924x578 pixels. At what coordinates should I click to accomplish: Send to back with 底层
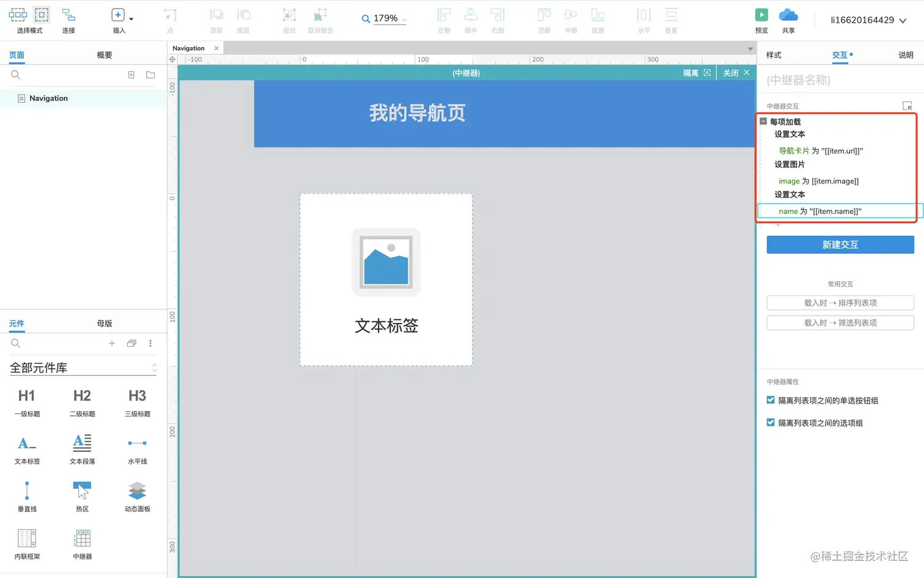tap(243, 15)
